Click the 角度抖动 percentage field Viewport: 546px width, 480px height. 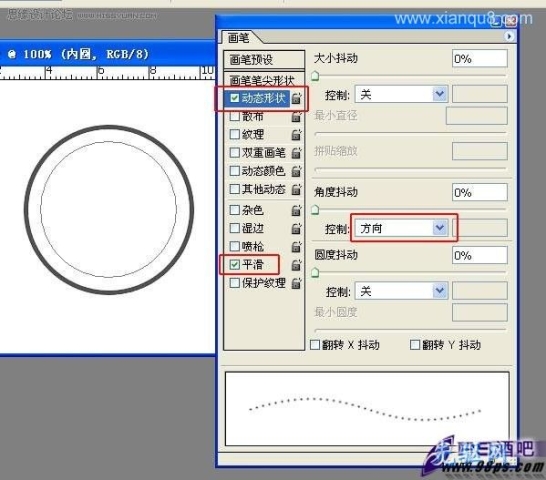pyautogui.click(x=479, y=192)
